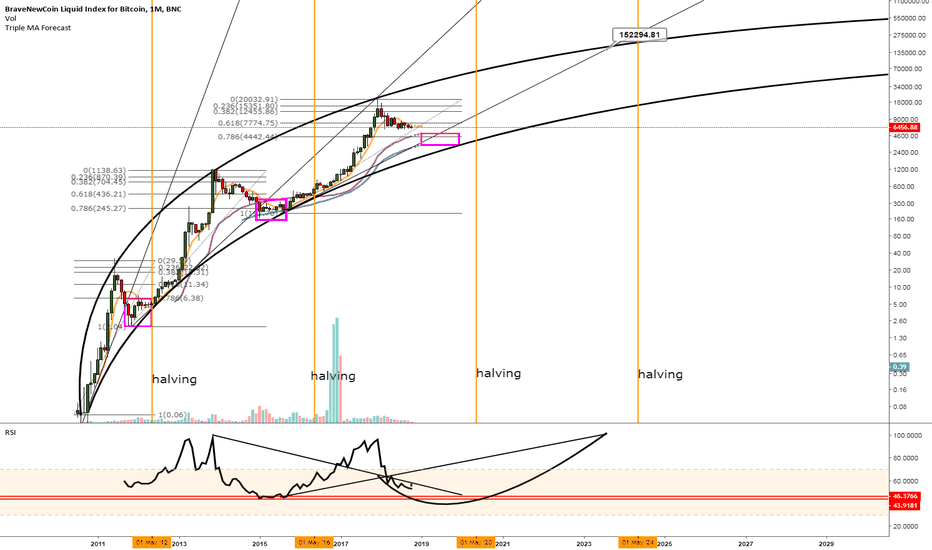Click the 2021 time axis label
Image resolution: width=932 pixels, height=550 pixels.
[503, 543]
